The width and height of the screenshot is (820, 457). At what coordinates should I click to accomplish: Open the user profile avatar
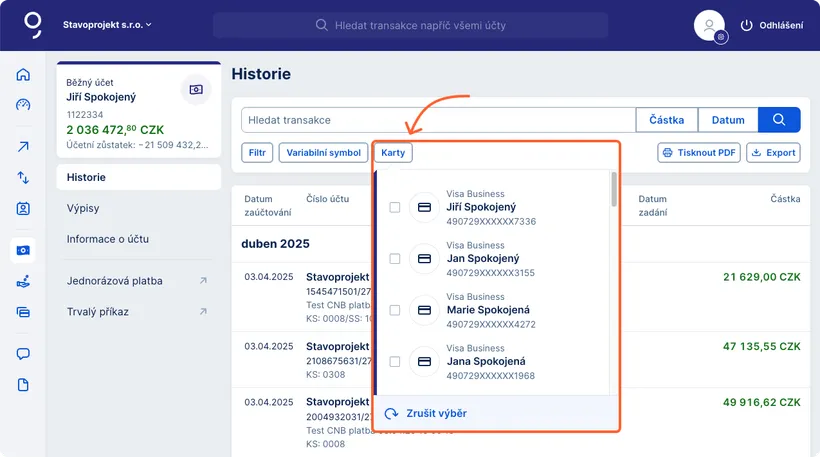709,25
